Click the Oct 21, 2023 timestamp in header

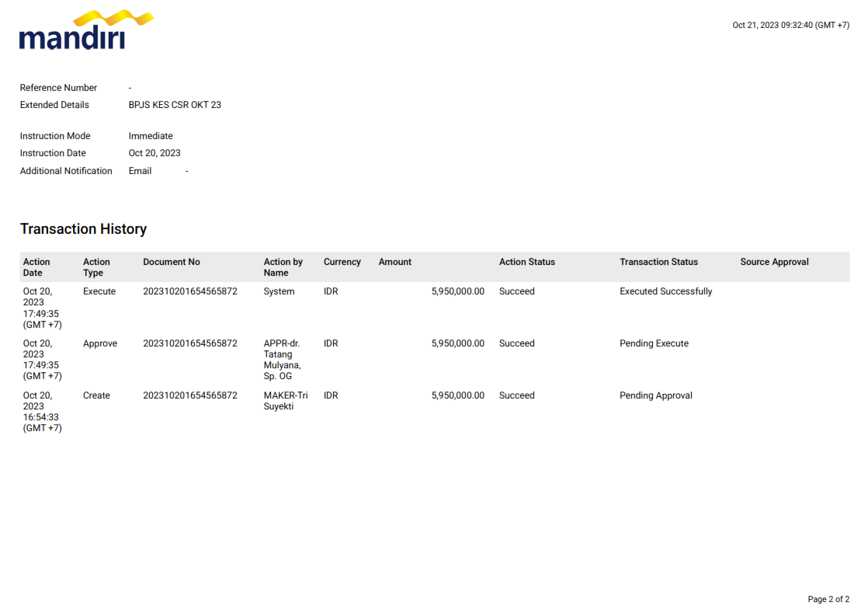click(790, 26)
